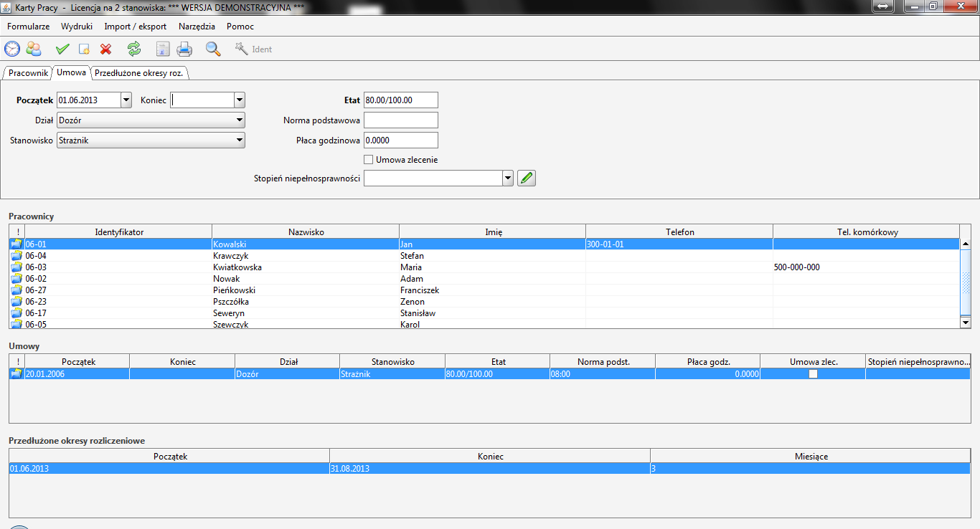Click the clock icon in the toolbar
Screen dimensions: 980x529
click(x=12, y=49)
